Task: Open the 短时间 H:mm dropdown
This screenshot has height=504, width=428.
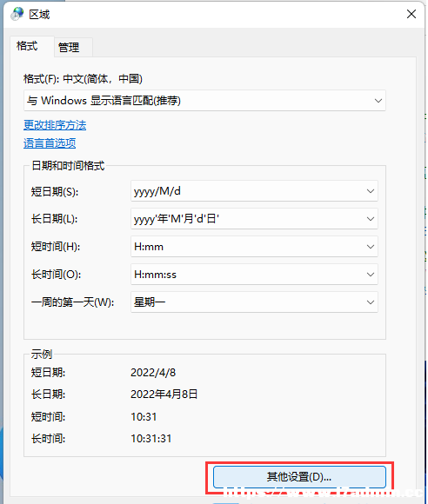Action: [x=254, y=247]
